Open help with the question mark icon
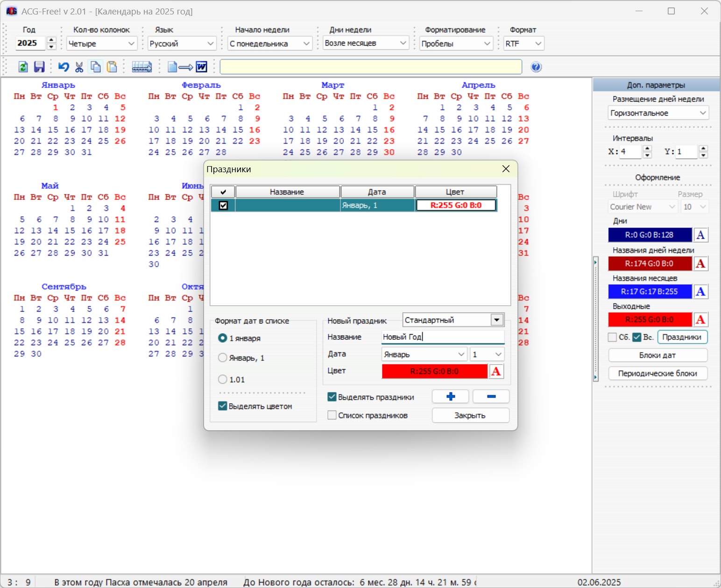The height and width of the screenshot is (588, 721). click(536, 67)
